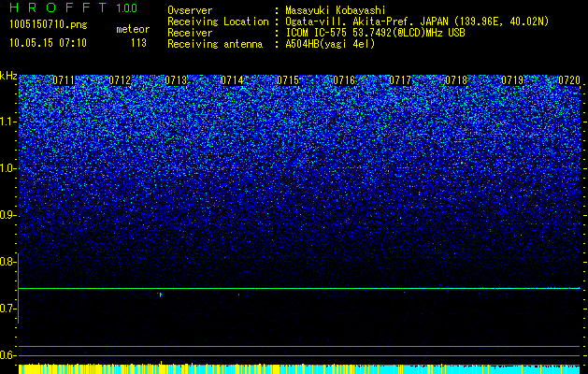Pick the 0713 time marker
588x374 pixels.
click(176, 80)
